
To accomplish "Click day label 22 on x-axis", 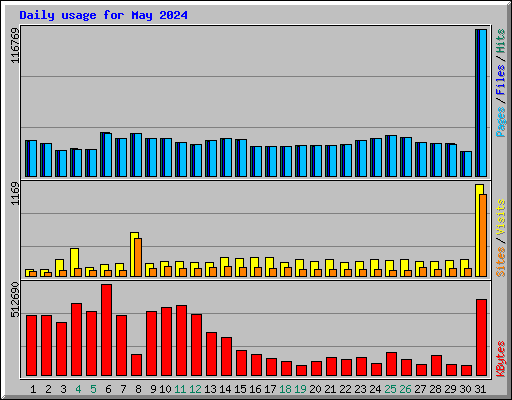I will coord(345,389).
